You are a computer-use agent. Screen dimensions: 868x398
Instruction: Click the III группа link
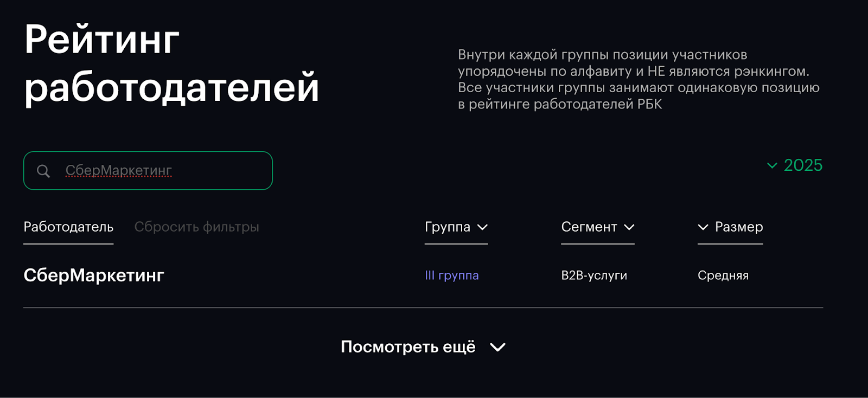(451, 275)
